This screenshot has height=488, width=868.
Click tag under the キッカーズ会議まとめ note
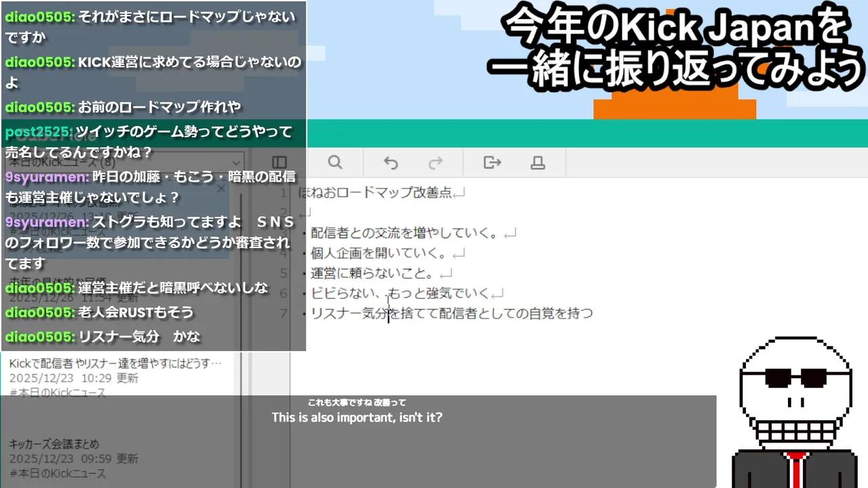tap(58, 473)
